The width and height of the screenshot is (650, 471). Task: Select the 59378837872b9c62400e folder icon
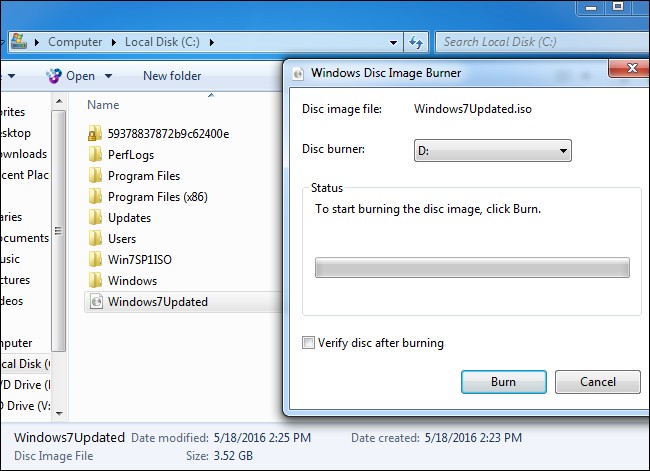point(95,134)
